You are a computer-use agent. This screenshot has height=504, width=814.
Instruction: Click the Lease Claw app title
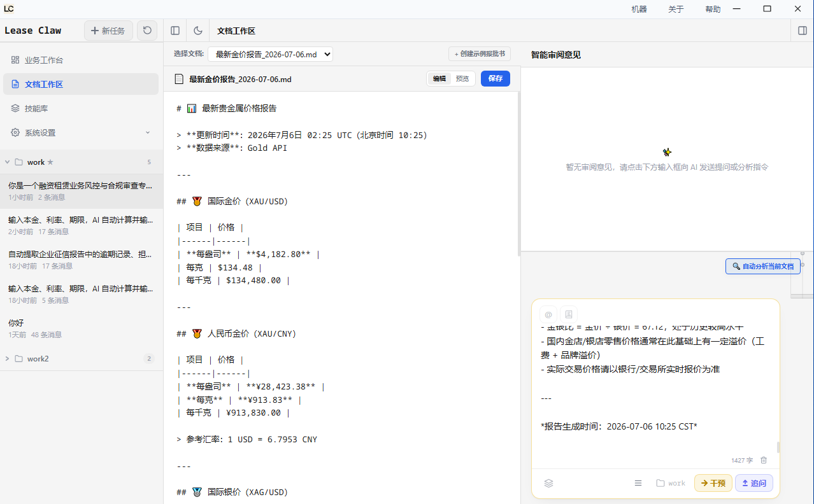pos(33,31)
